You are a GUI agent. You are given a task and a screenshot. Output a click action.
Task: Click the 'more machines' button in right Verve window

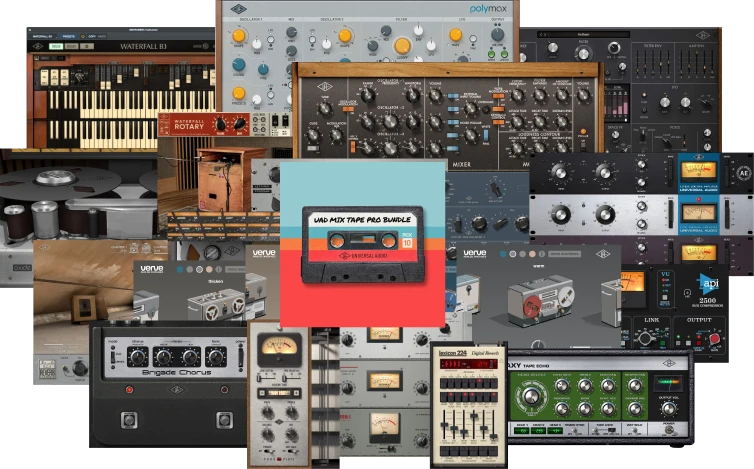(x=565, y=254)
